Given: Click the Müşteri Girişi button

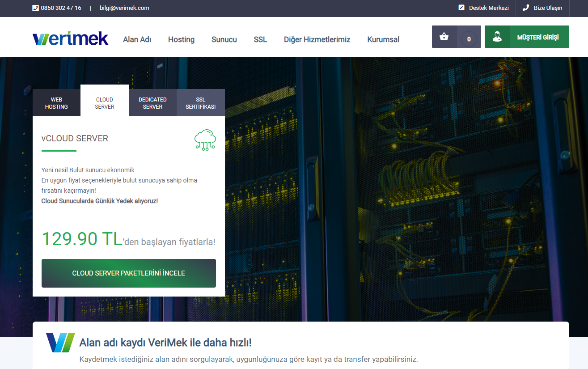Looking at the screenshot, I should point(527,37).
